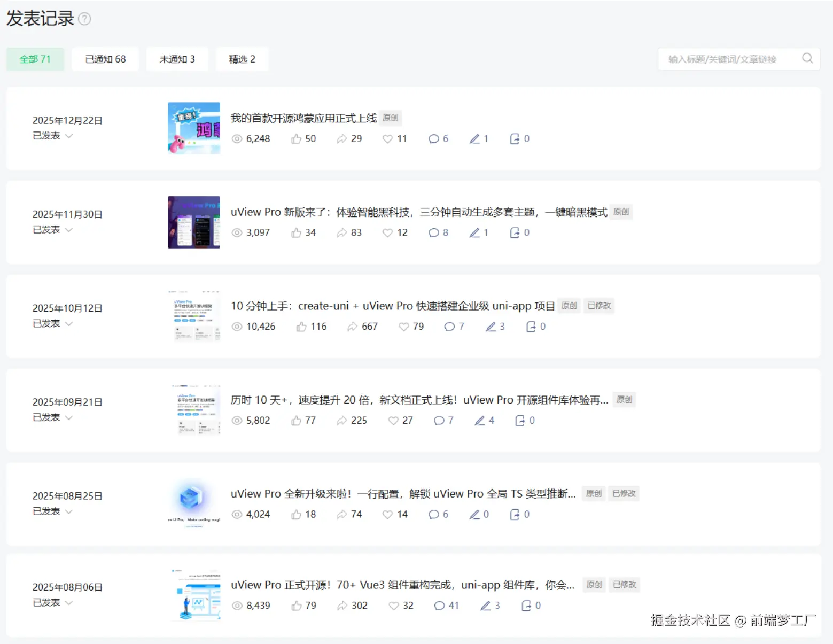Click view count 10,426

pos(261,327)
